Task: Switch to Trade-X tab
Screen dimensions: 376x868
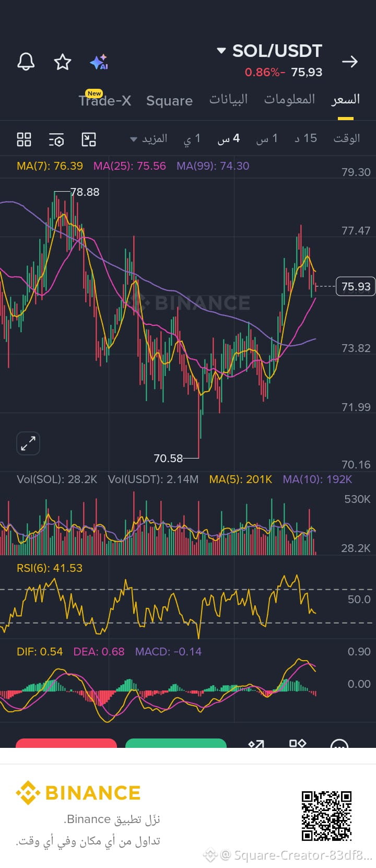Action: point(104,100)
